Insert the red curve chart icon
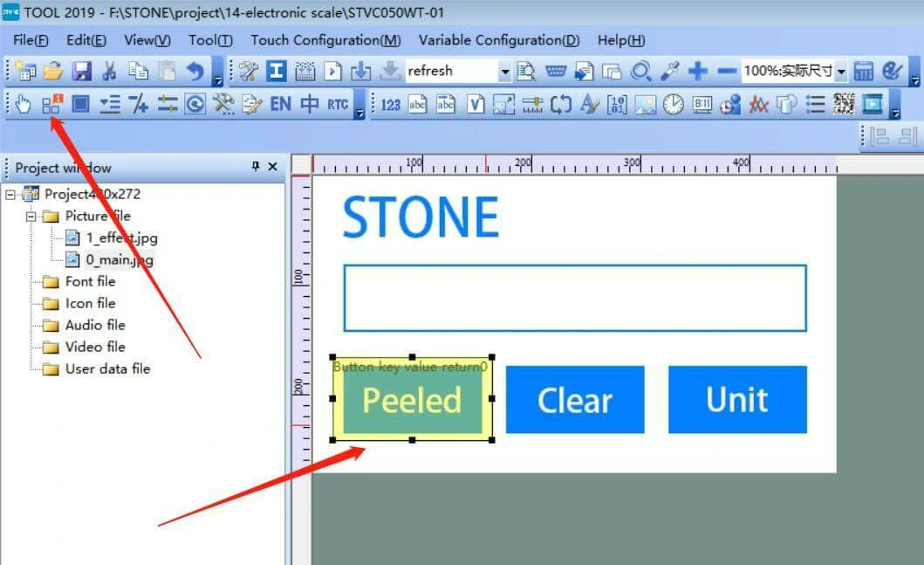 pyautogui.click(x=758, y=105)
